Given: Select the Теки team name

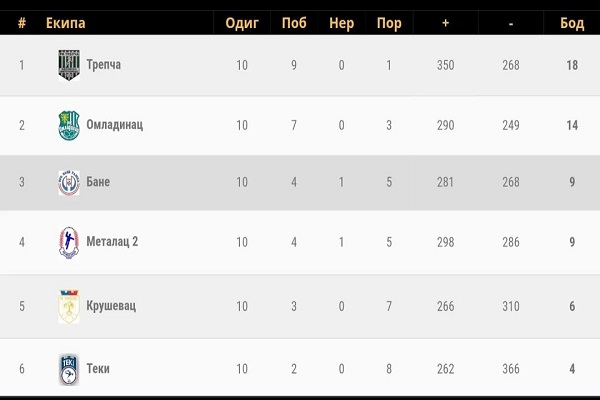Looking at the screenshot, I should pyautogui.click(x=98, y=368).
